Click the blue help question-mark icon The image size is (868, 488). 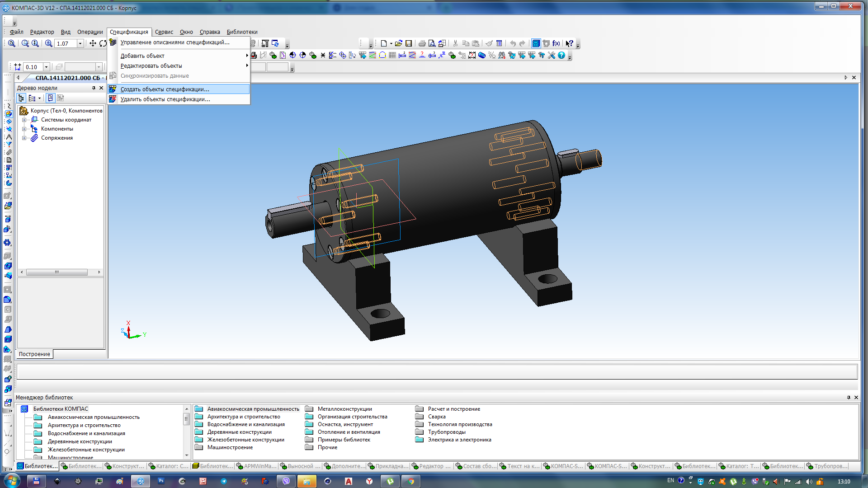click(561, 55)
